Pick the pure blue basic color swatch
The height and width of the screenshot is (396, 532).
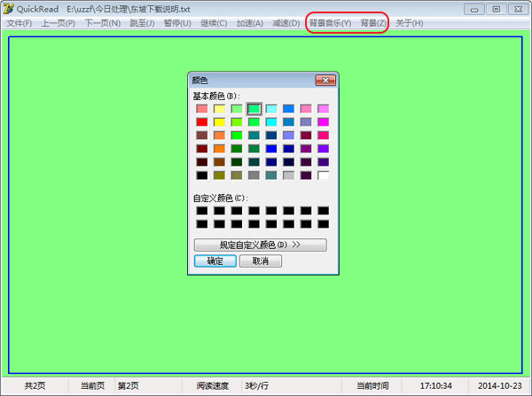(x=271, y=149)
